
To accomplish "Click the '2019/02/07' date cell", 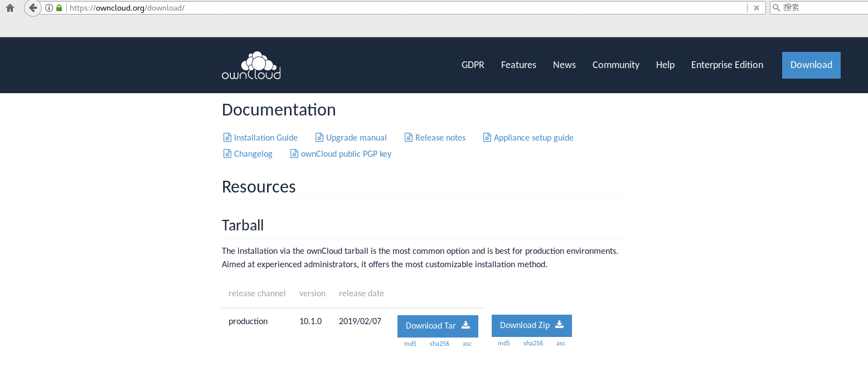I will [x=360, y=321].
